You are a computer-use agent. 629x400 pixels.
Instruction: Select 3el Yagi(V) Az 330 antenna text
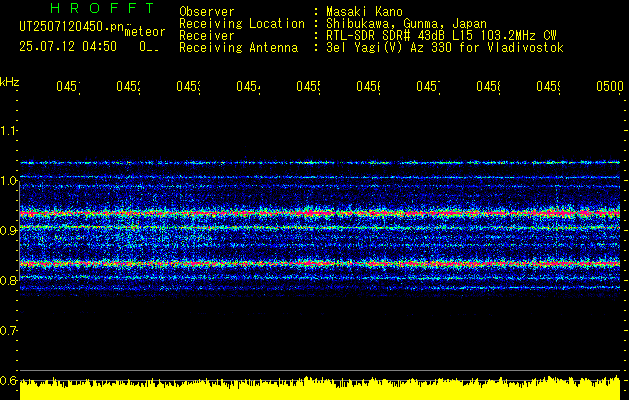point(445,48)
